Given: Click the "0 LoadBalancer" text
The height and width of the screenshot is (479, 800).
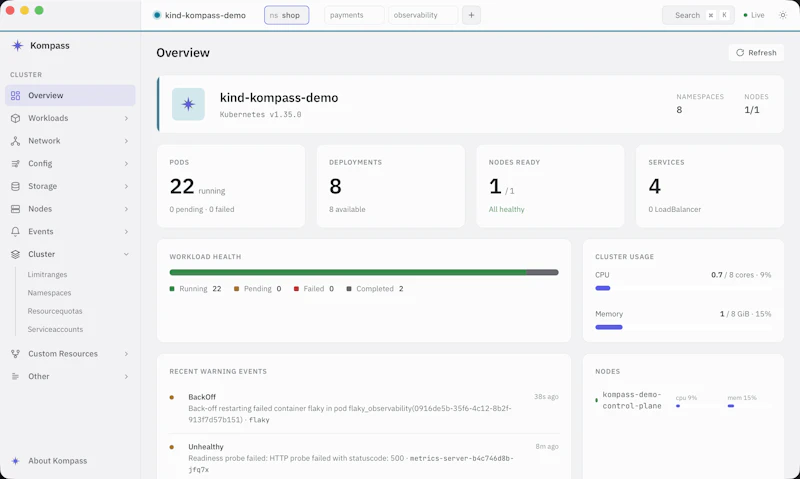Looking at the screenshot, I should click(x=674, y=209).
